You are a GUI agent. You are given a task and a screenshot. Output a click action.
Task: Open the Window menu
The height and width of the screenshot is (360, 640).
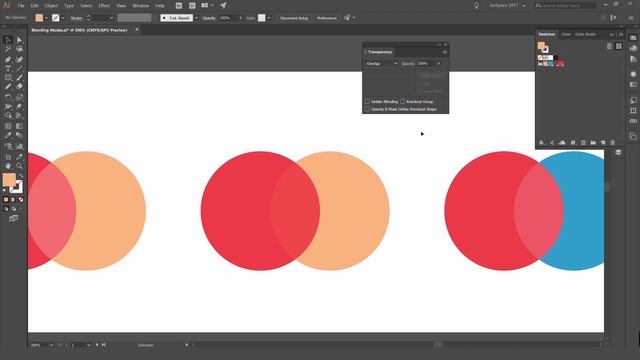[x=140, y=6]
